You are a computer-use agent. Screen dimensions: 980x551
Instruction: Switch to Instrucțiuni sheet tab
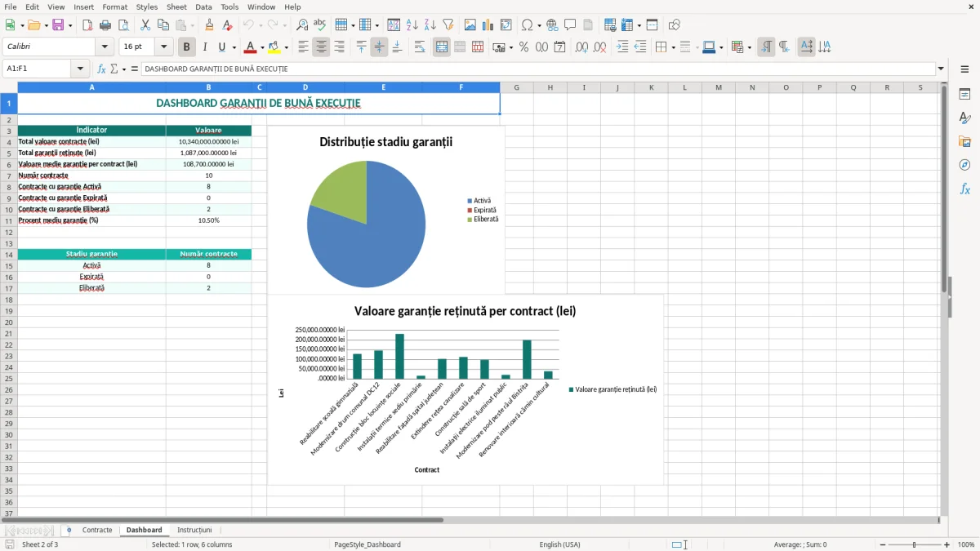[194, 531]
